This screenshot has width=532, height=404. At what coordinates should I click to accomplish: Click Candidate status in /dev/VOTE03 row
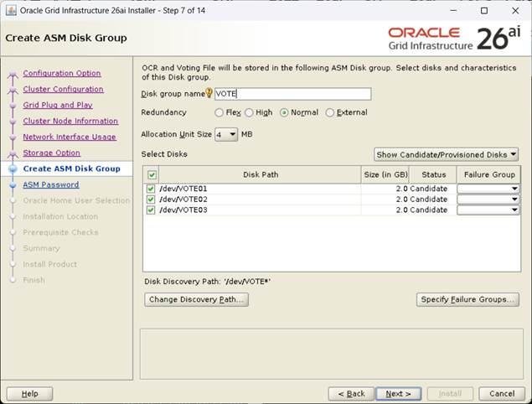(428, 210)
